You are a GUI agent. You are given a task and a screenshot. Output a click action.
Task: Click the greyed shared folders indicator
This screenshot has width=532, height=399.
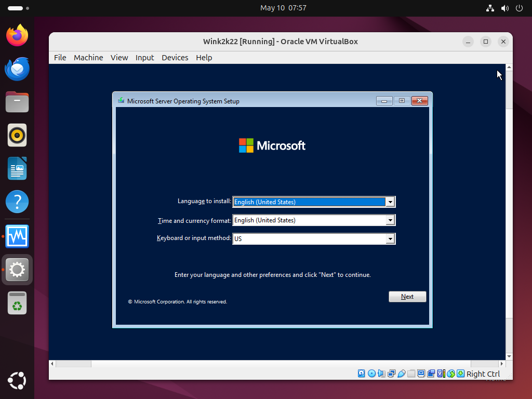coord(411,374)
